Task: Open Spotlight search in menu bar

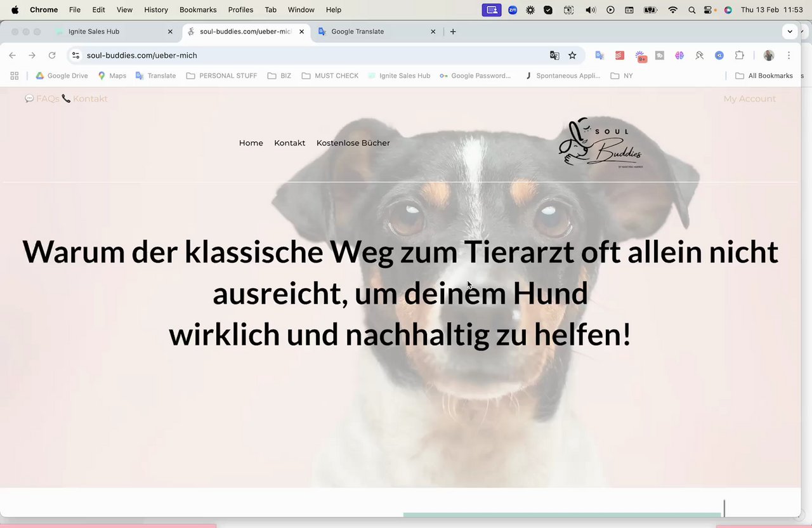Action: click(691, 10)
